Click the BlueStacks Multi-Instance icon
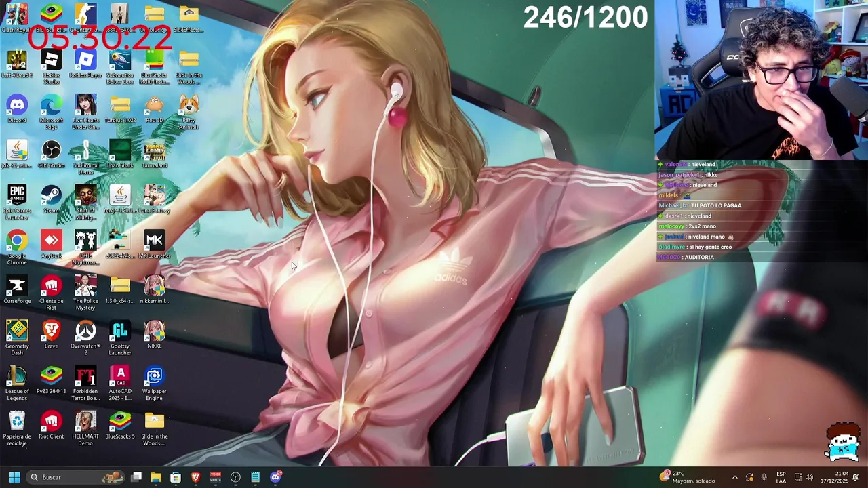 pos(154,67)
